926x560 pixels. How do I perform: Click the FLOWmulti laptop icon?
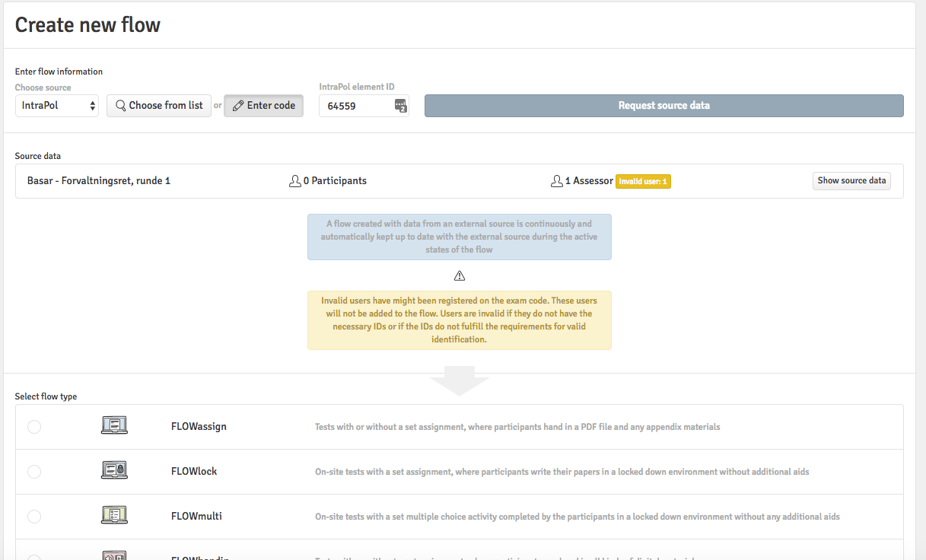click(114, 516)
